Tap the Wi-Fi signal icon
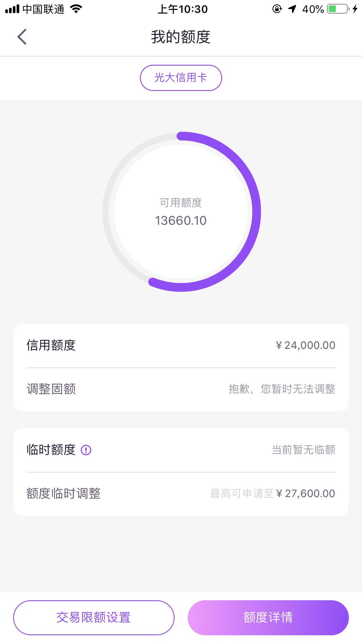The image size is (362, 644). click(x=76, y=9)
